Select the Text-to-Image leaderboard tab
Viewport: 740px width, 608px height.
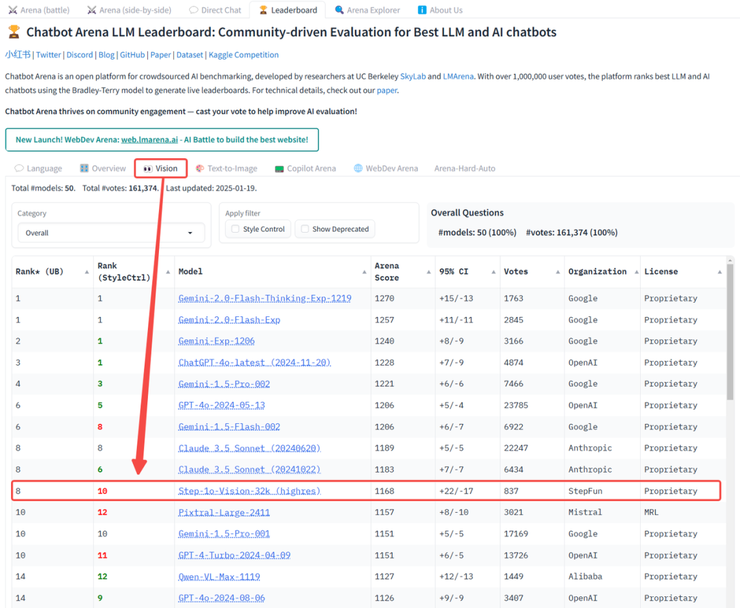click(x=227, y=168)
